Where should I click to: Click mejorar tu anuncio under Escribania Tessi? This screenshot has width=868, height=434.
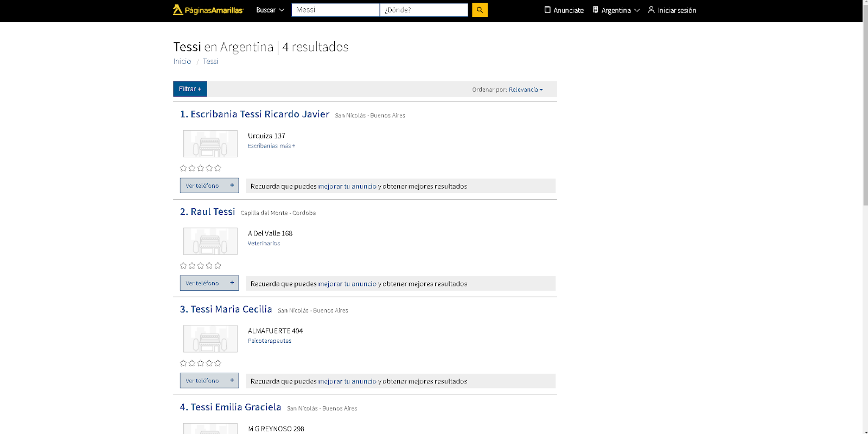coord(347,186)
